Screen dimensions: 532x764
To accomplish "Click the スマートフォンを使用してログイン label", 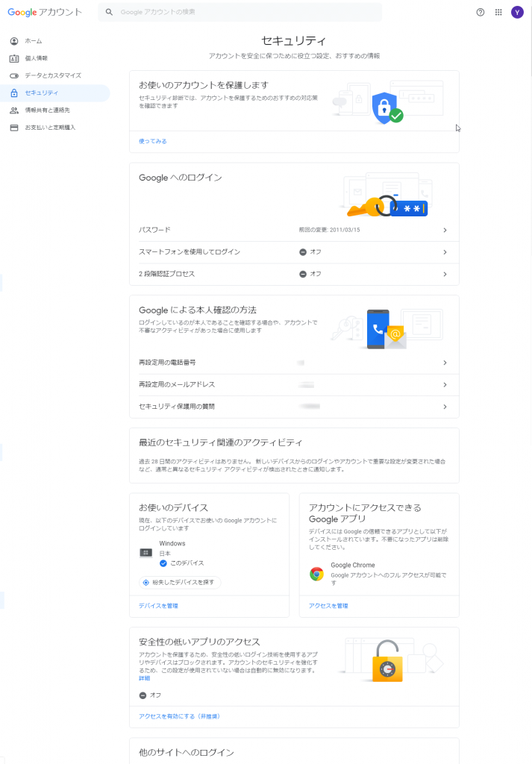I will click(x=190, y=252).
